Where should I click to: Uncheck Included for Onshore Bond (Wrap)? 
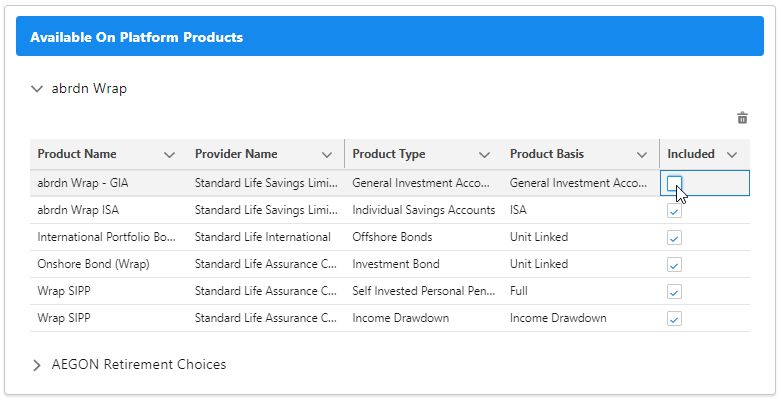click(674, 265)
